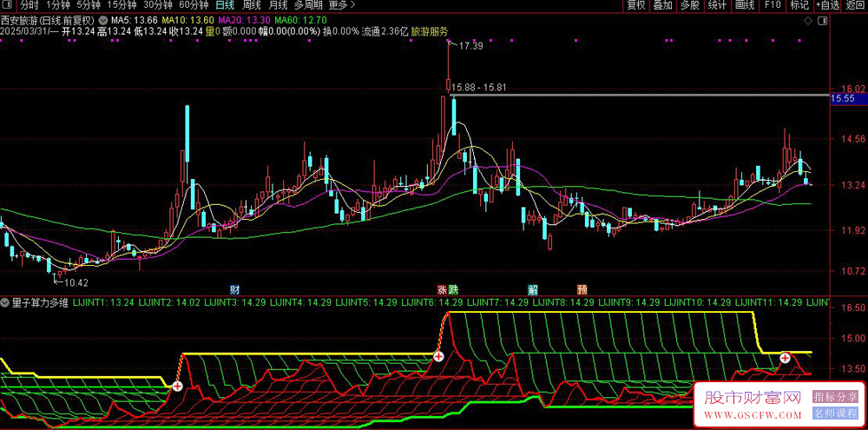Click the 涨 event marker

(443, 289)
